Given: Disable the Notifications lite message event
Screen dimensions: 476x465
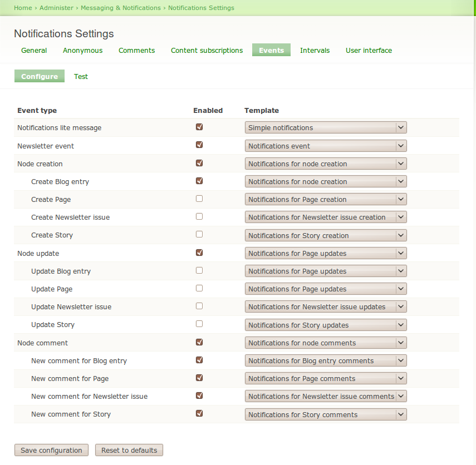Looking at the screenshot, I should point(199,126).
